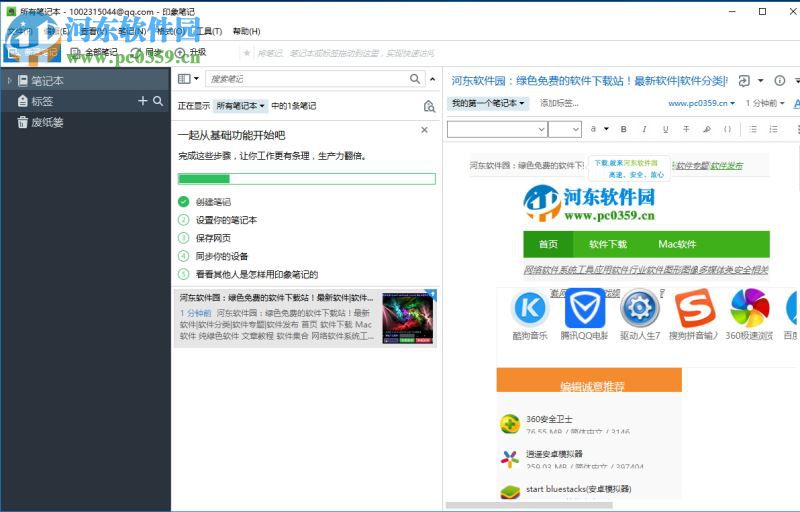Open the font family combo box
800x512 pixels.
(x=497, y=129)
